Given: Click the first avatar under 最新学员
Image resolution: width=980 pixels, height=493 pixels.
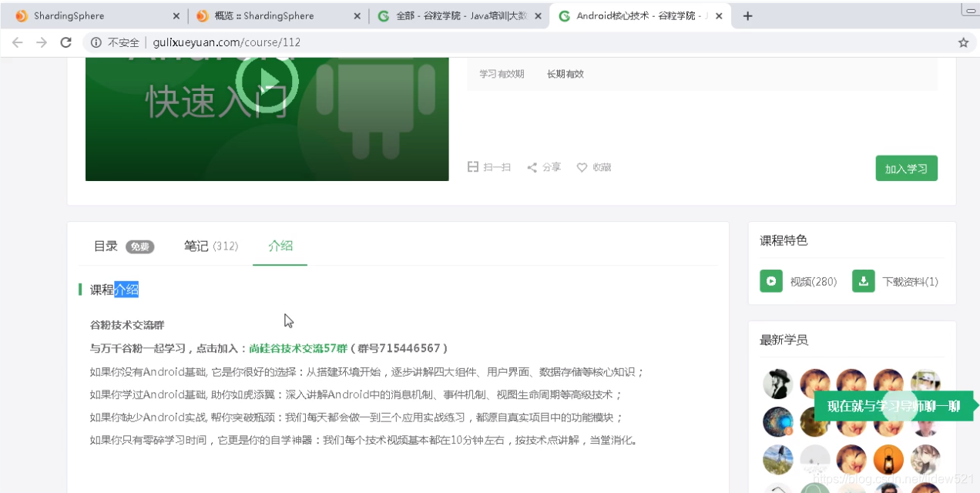Looking at the screenshot, I should tap(777, 383).
